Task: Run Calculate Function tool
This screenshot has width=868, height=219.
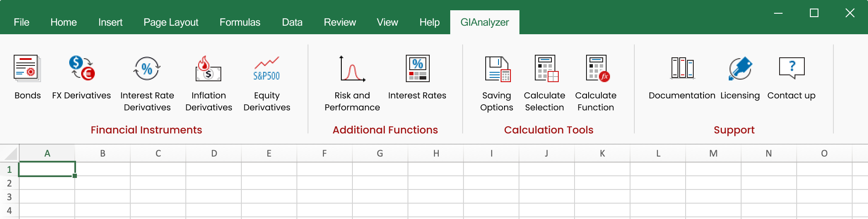Action: 596,68
